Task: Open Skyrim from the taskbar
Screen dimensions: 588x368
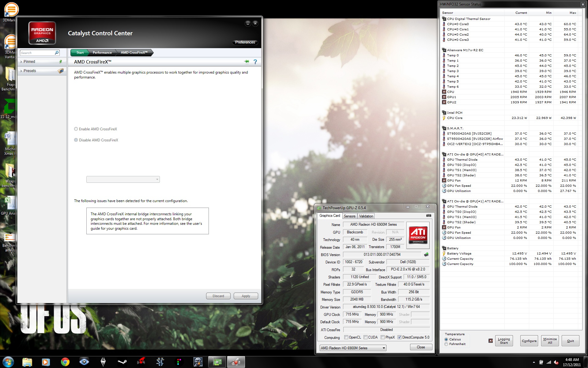Action: (x=103, y=362)
